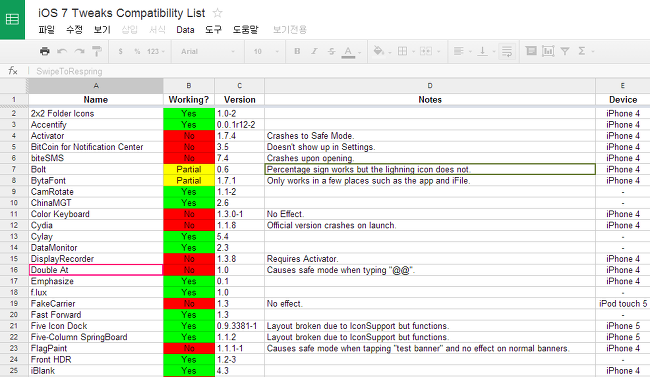Open the 수정 menu
Image resolution: width=650 pixels, height=377 pixels.
(x=74, y=30)
